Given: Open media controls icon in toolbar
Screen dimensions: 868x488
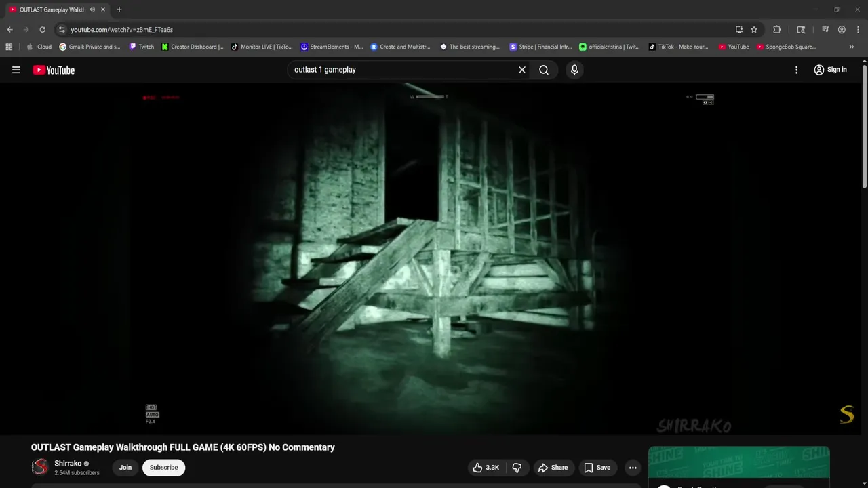Looking at the screenshot, I should [825, 30].
